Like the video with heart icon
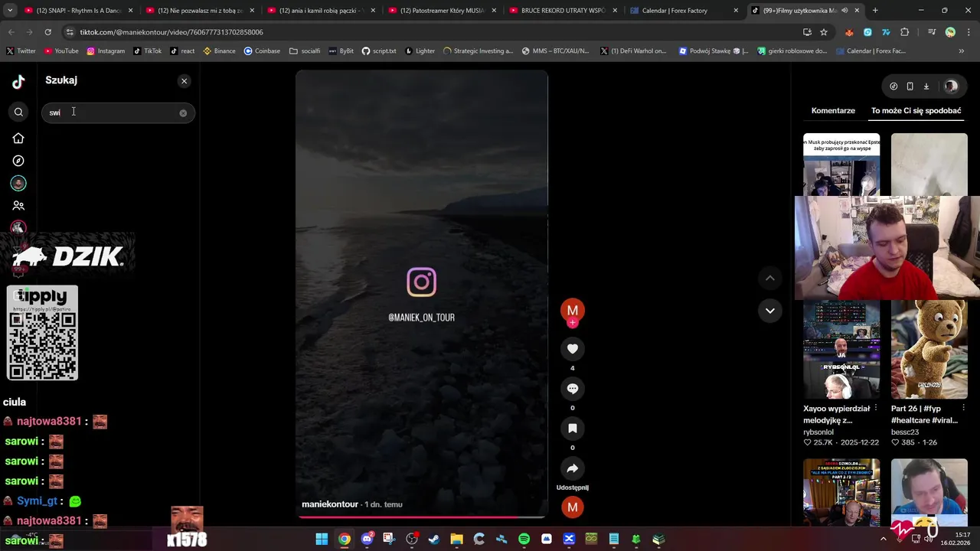Viewport: 980px width, 551px height. click(572, 349)
